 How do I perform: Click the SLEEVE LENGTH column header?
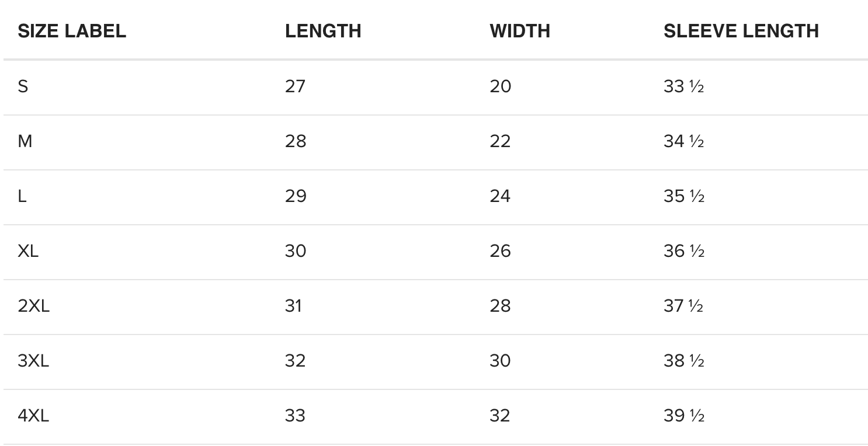tap(741, 31)
